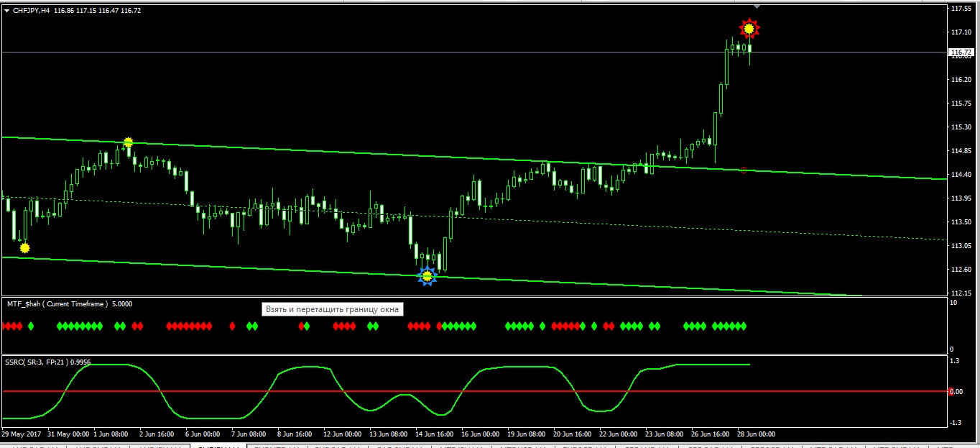Click the 12 Jun 00:00 date label

pyautogui.click(x=342, y=434)
